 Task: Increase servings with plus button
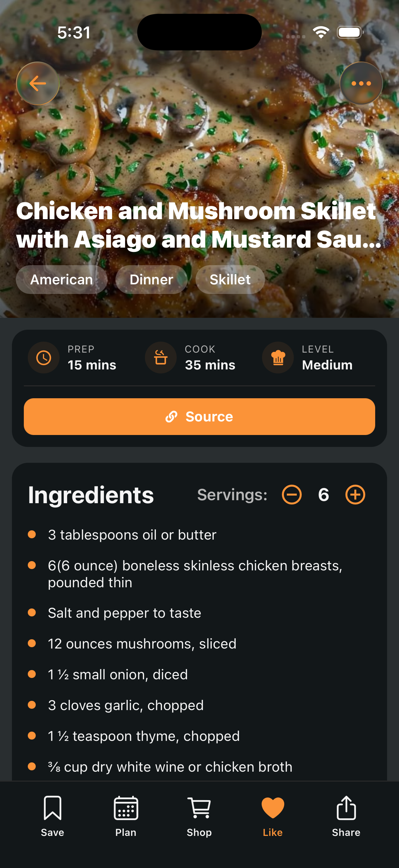pyautogui.click(x=355, y=495)
